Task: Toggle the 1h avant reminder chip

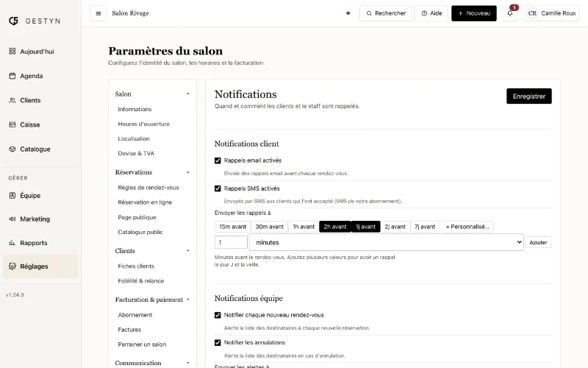Action: (304, 227)
